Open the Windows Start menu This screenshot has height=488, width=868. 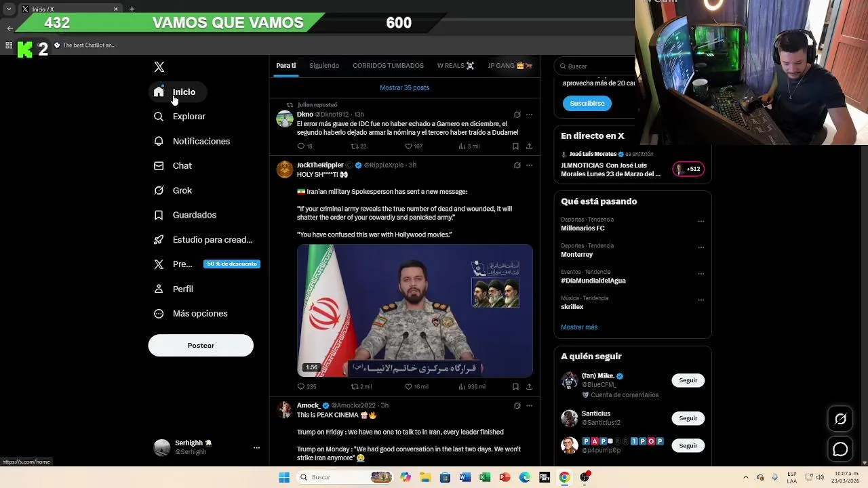284,477
